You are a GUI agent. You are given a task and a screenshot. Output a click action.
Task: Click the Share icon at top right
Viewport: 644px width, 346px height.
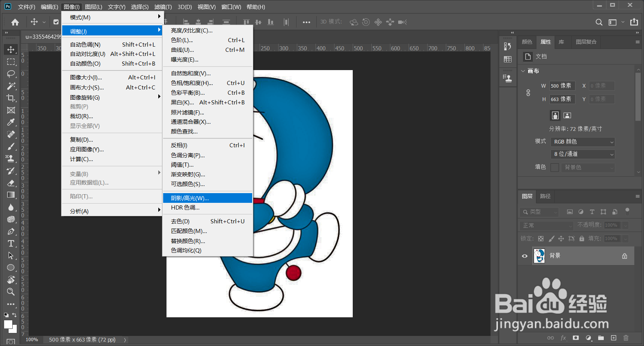click(634, 22)
